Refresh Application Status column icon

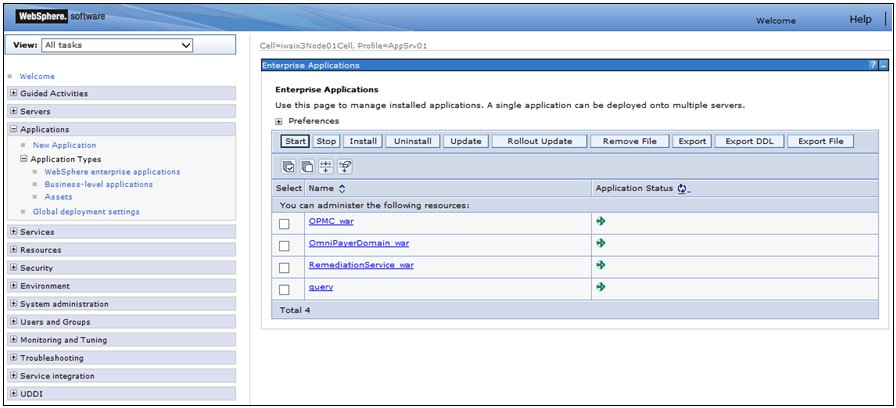[683, 188]
